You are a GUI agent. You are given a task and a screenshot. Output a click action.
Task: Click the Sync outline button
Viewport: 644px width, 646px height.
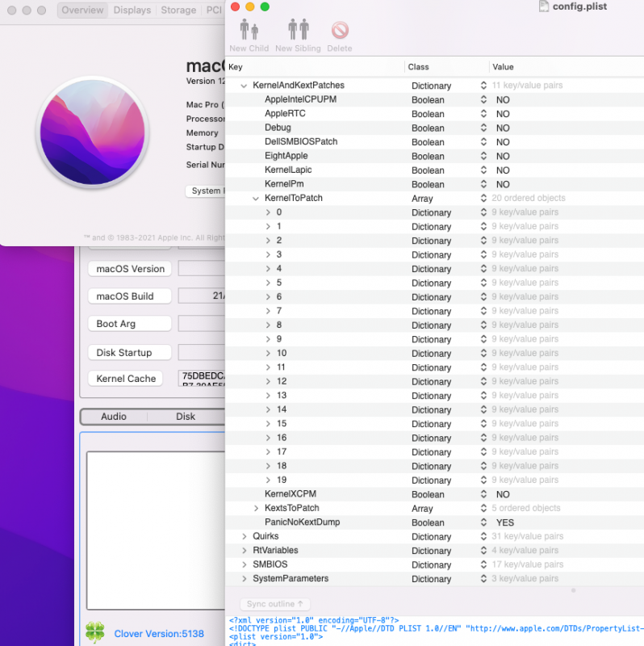[275, 604]
